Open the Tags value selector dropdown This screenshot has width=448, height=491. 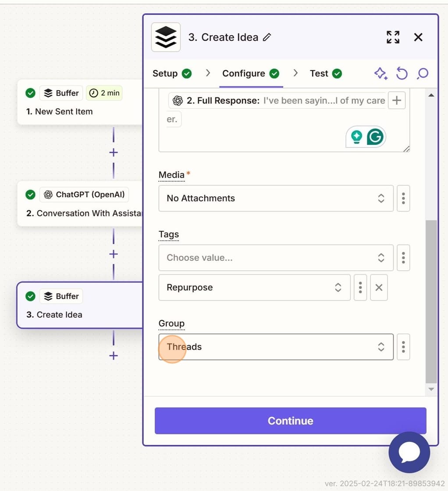[x=275, y=258]
